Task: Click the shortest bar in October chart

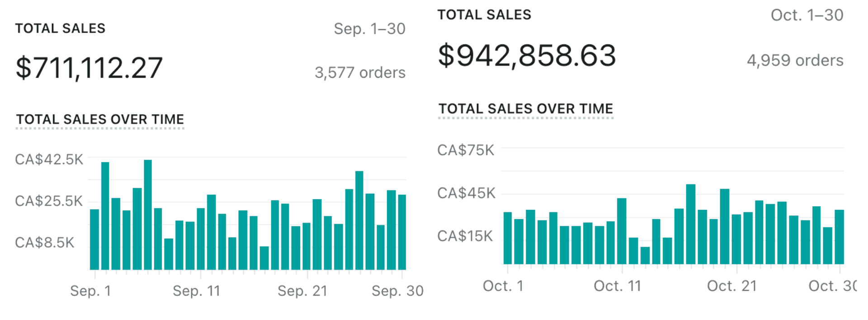Action: 645,255
